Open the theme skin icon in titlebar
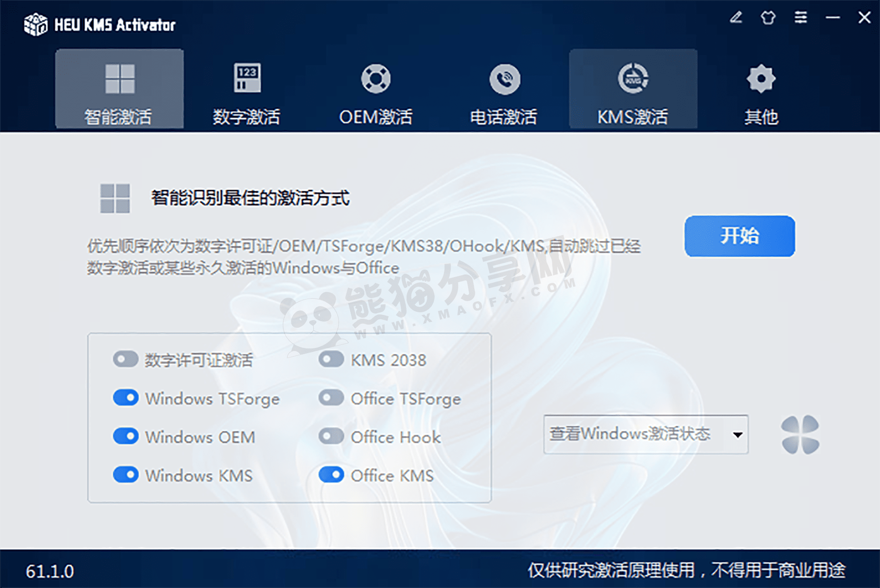The height and width of the screenshot is (588, 880). pyautogui.click(x=768, y=18)
